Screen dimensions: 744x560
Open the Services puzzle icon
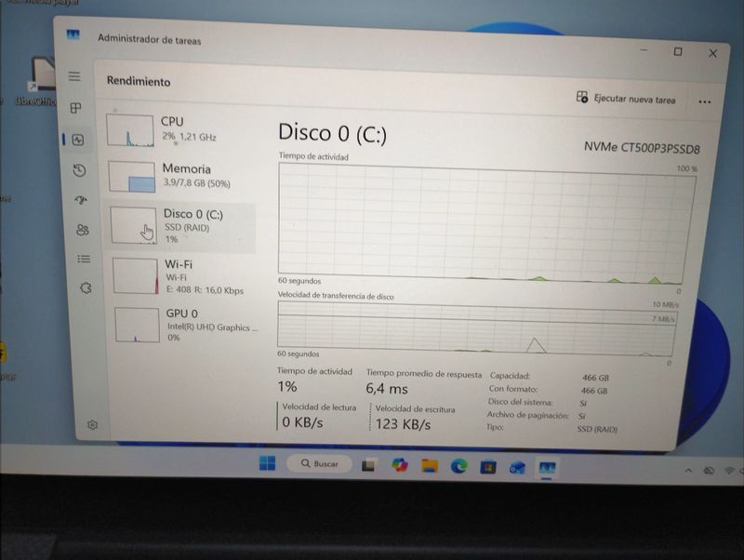coord(86,287)
